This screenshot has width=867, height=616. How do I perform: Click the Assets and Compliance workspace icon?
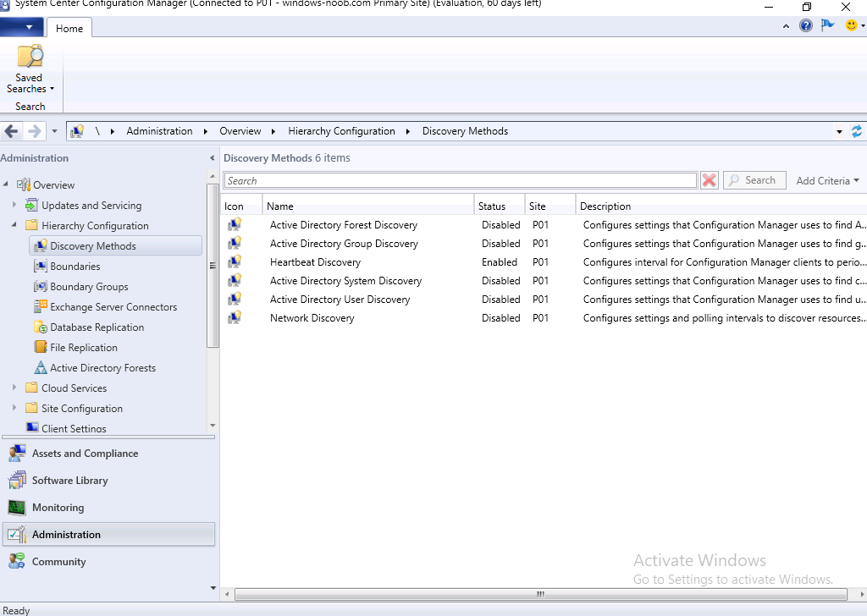click(x=17, y=453)
